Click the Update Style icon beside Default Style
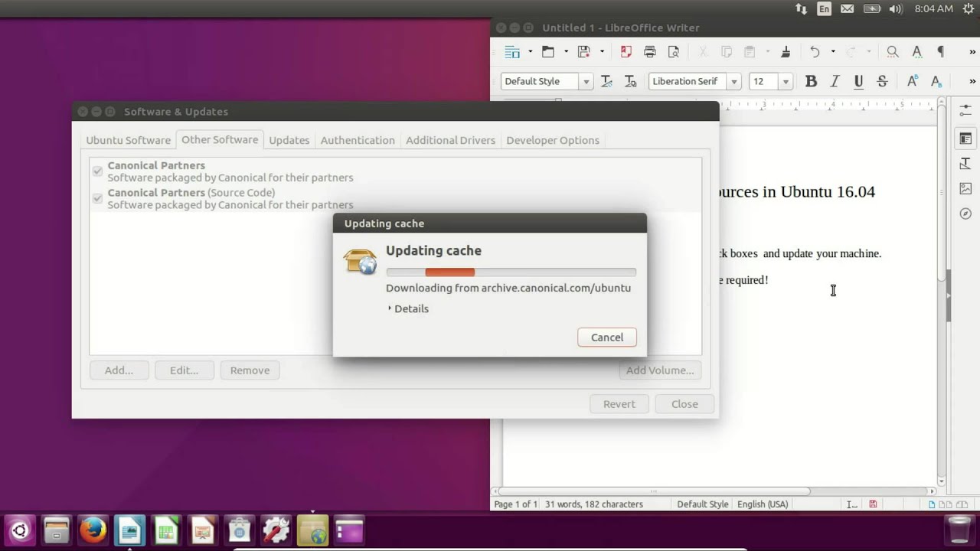This screenshot has height=551, width=980. point(606,81)
